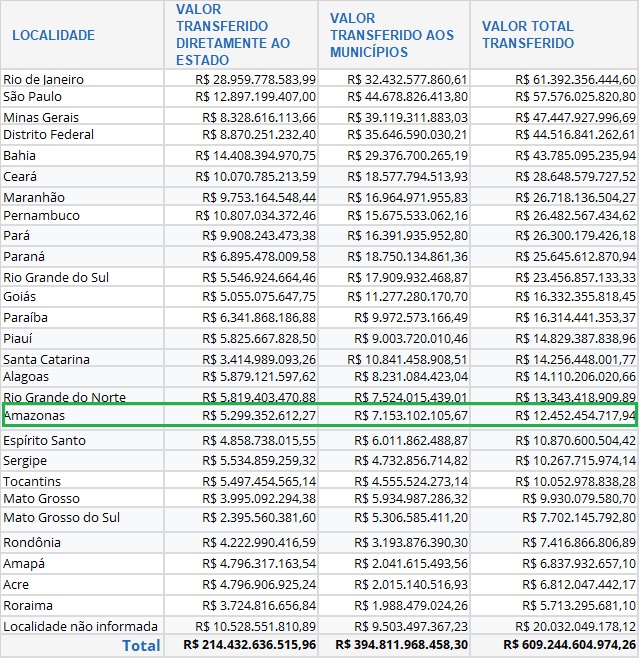Select the Distrito Federal row label
Image resolution: width=639 pixels, height=658 pixels.
[47, 135]
